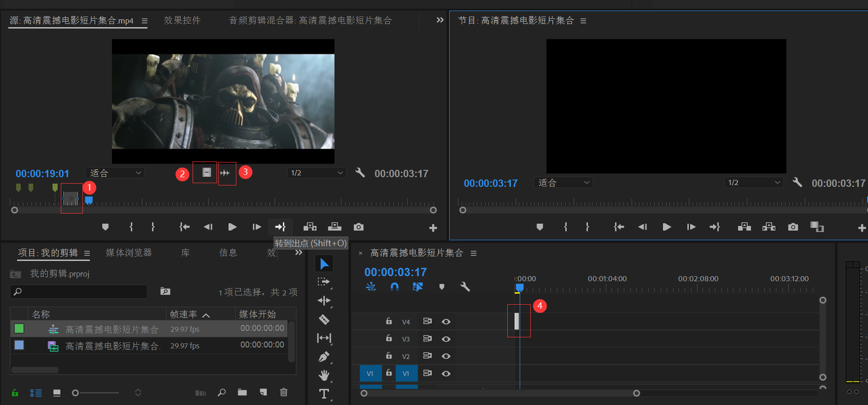
Task: Toggle the lock on track V4
Action: [389, 321]
